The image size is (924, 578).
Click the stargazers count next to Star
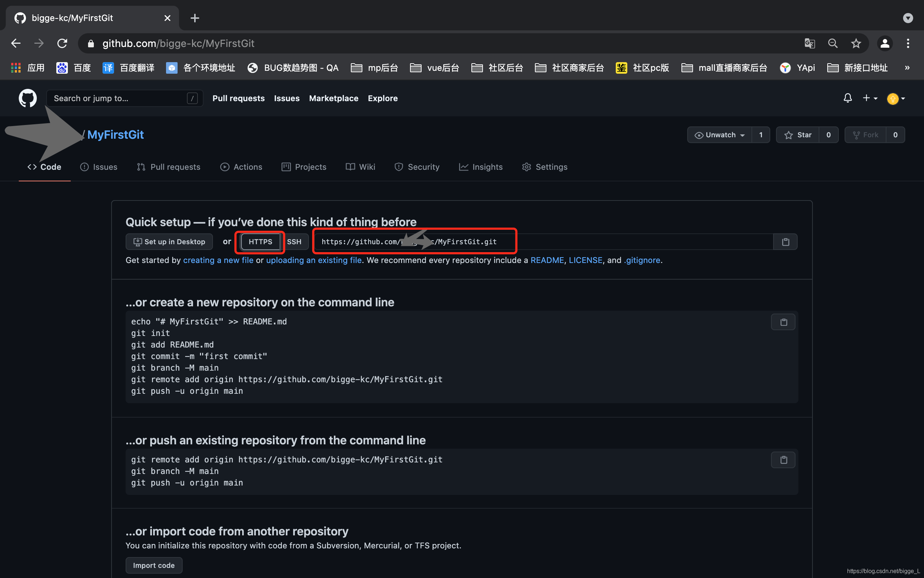pos(829,135)
